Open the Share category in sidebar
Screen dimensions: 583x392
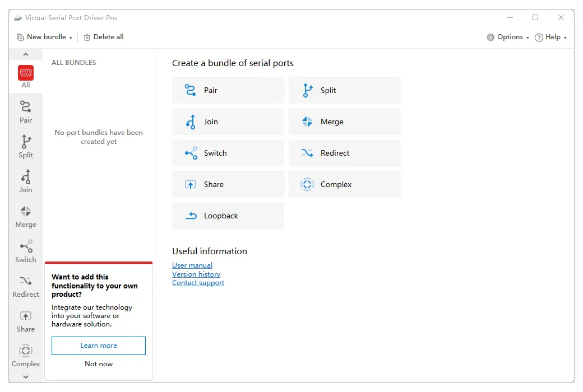click(26, 321)
